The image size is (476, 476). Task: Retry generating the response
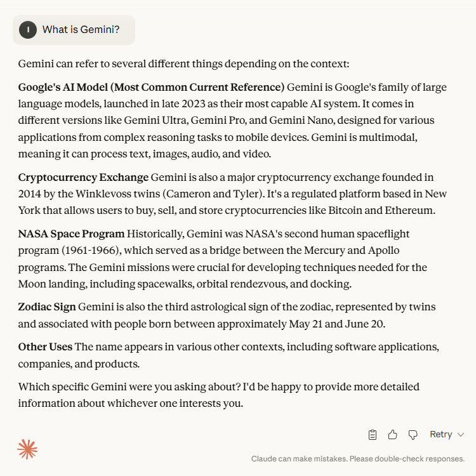(440, 435)
